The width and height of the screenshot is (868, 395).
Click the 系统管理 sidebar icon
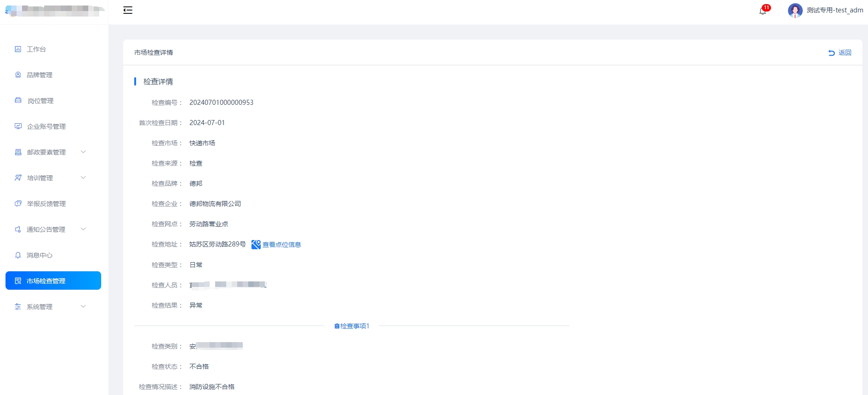click(18, 306)
